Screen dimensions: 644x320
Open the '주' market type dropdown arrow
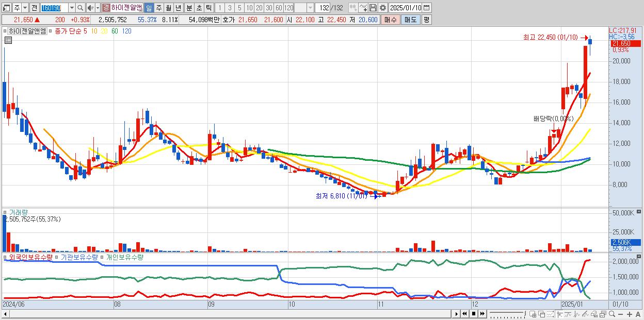[x=25, y=8]
